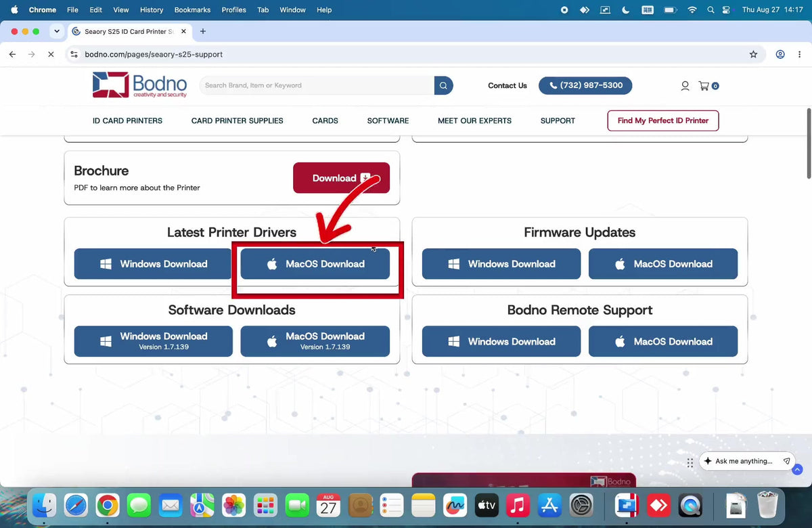This screenshot has height=528, width=812.
Task: Click the Search Brand, Item or Keyword field
Action: click(317, 85)
